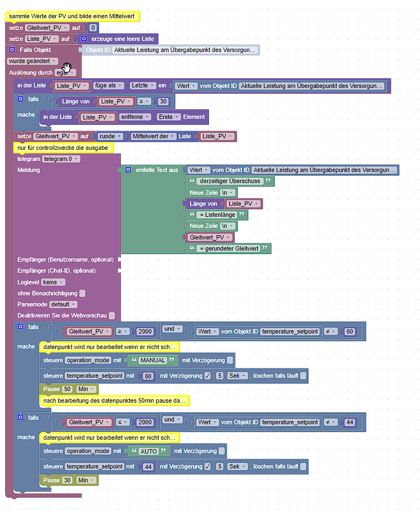Select operation_mode object in the MANUAL steuere block
Image resolution: width=420 pixels, height=510 pixels.
88,360
